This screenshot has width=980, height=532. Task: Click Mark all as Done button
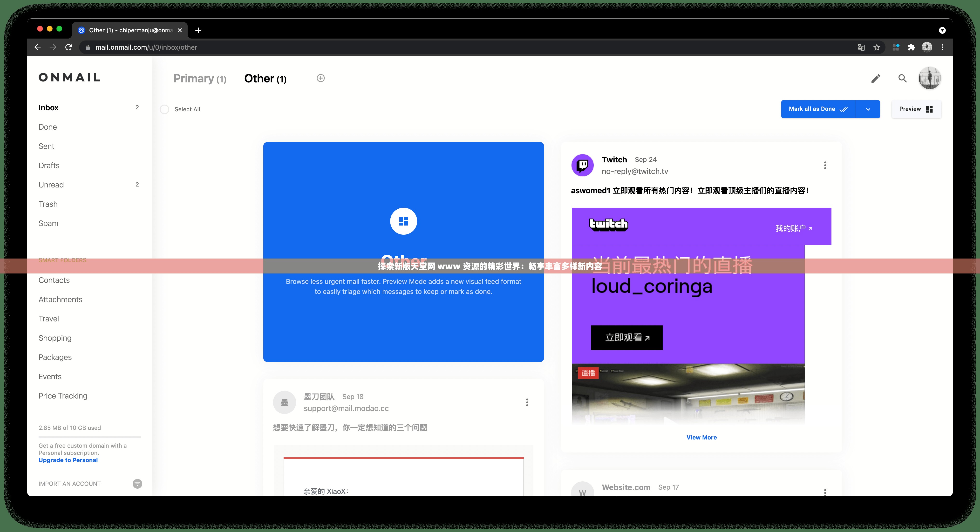click(818, 109)
